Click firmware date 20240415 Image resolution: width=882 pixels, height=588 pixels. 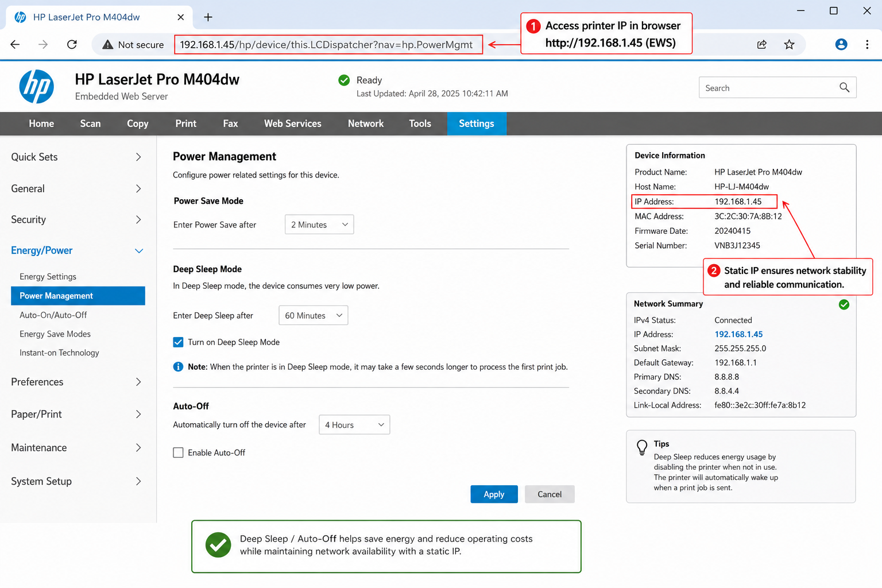coord(733,231)
